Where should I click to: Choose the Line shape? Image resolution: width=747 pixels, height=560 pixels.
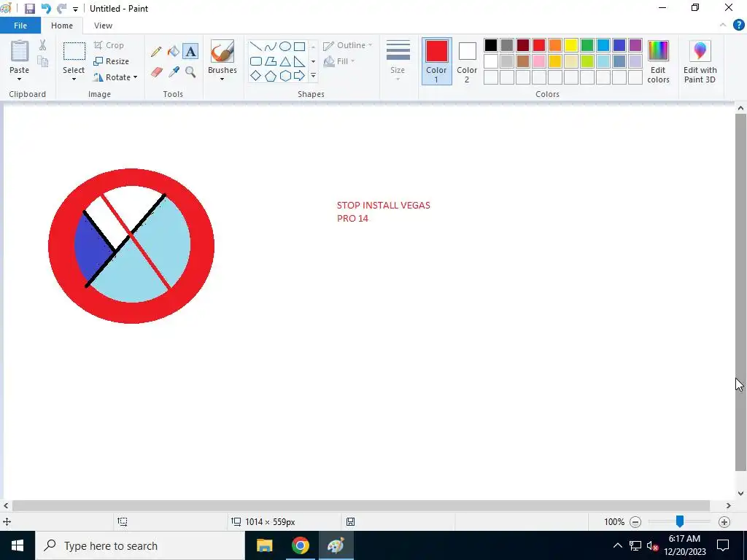[x=256, y=47]
